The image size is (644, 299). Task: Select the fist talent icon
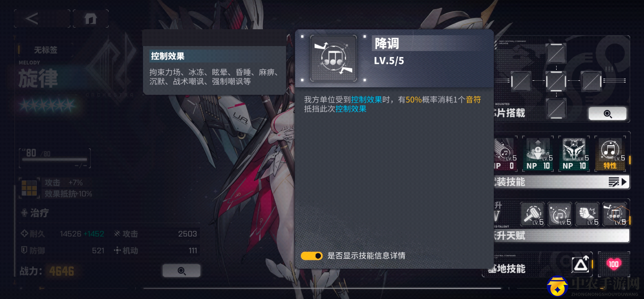(587, 214)
